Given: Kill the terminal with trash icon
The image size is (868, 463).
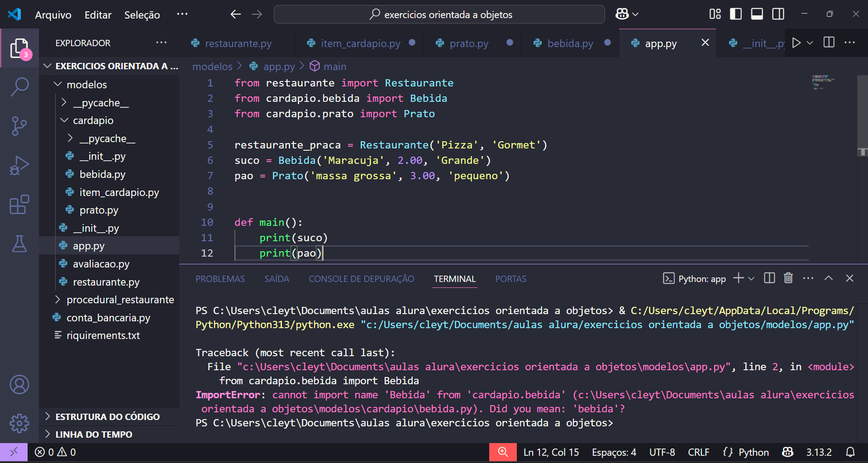Looking at the screenshot, I should (x=788, y=278).
